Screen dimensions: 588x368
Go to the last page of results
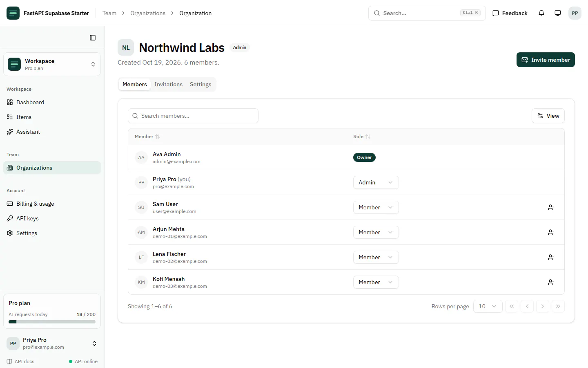558,306
